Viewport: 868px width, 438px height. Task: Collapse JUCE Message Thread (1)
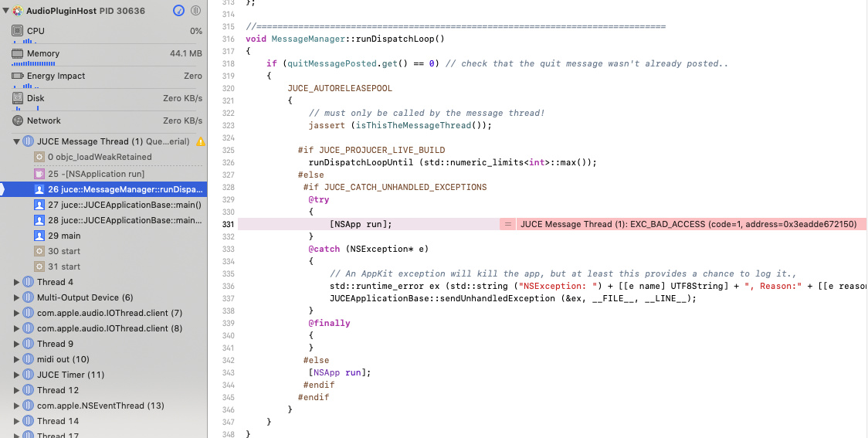(x=17, y=142)
